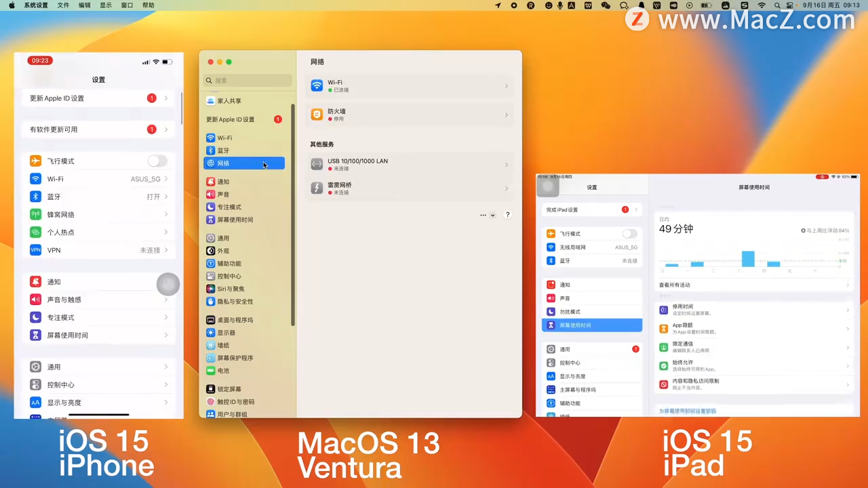Click the Mac sidebar scrollbar

point(293,214)
